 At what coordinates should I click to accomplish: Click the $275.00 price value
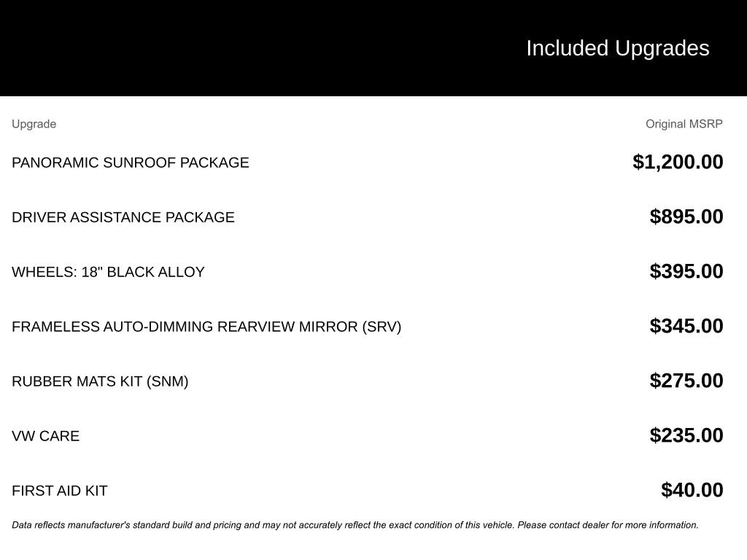[686, 381]
